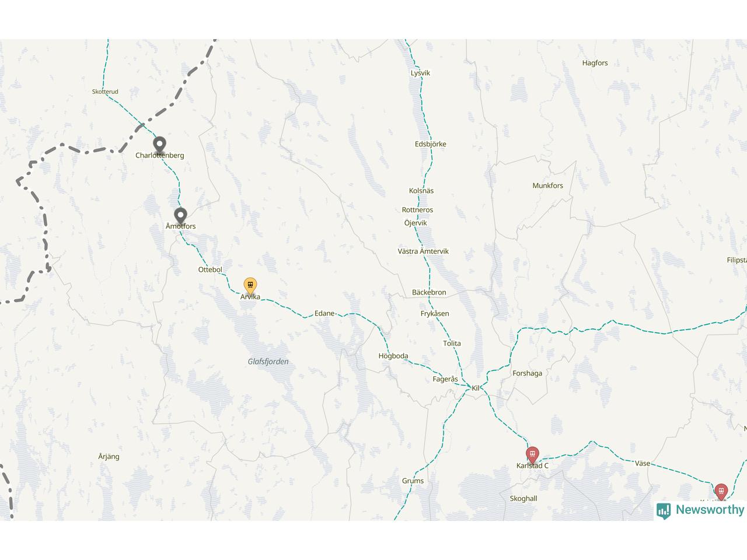Select the red Karlstad C train marker
The height and width of the screenshot is (560, 747).
click(532, 454)
